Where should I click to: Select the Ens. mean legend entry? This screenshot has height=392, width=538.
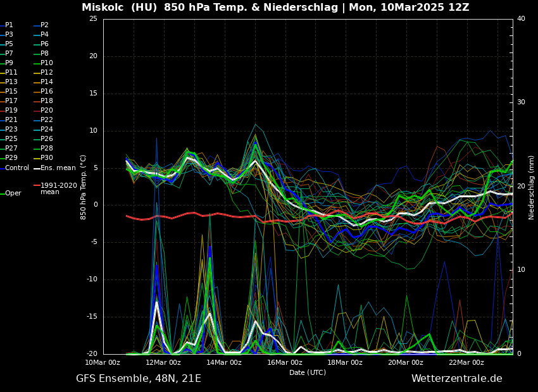[x=58, y=168]
